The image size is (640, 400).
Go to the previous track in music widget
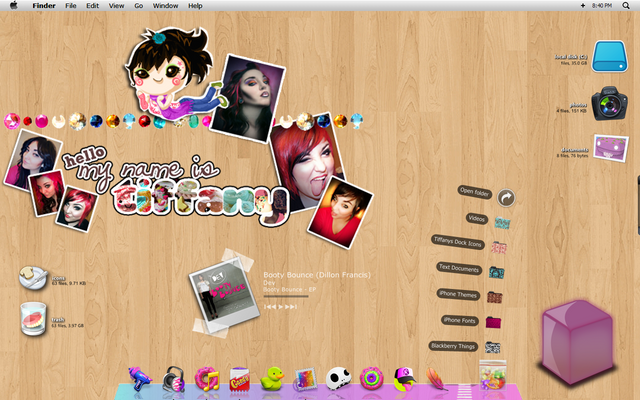pyautogui.click(x=269, y=307)
